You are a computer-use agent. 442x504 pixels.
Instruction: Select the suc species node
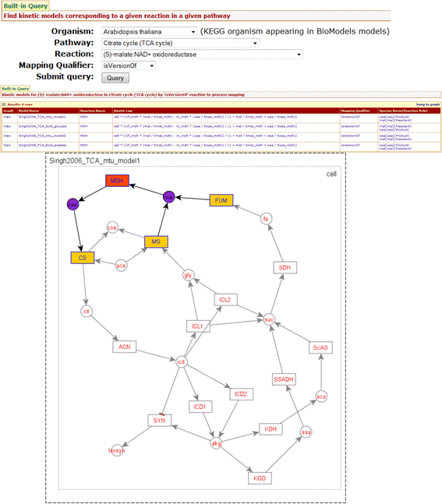click(x=269, y=319)
